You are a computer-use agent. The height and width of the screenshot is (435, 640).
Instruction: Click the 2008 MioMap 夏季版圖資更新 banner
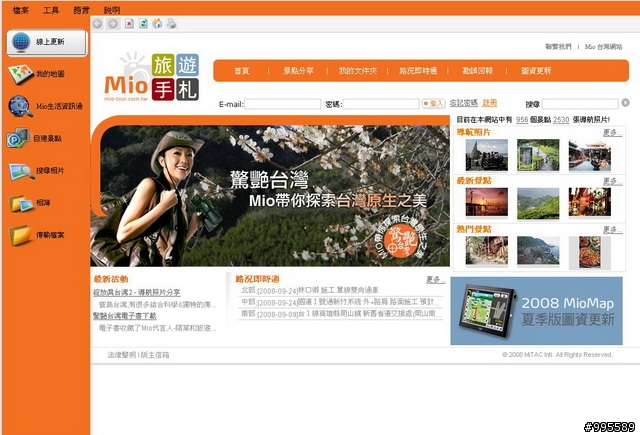coord(536,311)
